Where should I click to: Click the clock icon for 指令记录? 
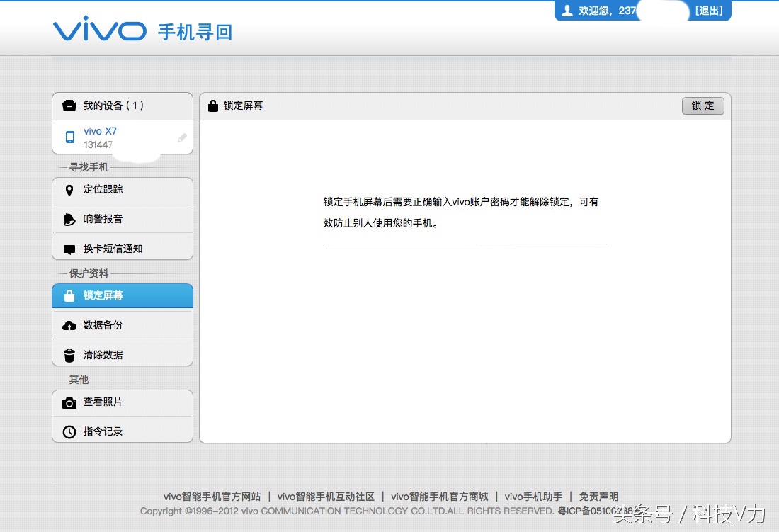(69, 431)
